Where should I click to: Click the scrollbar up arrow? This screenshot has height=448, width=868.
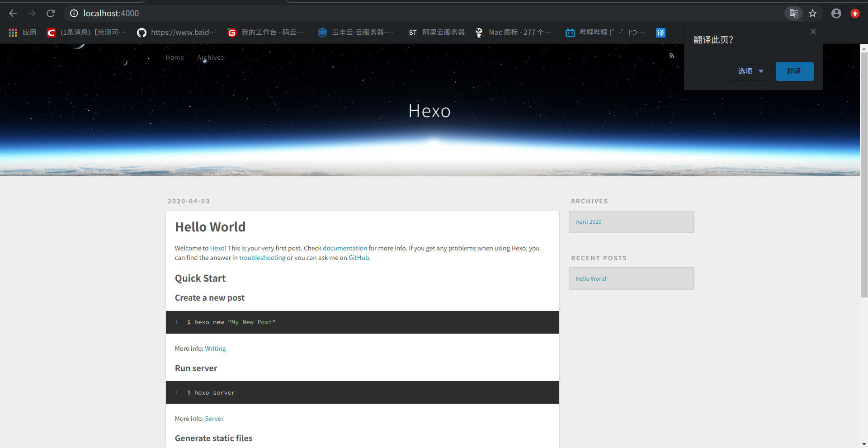864,47
